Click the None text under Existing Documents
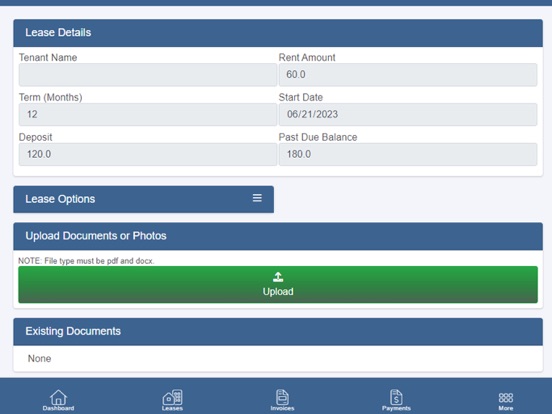Viewport: 552px width, 414px height. (39, 358)
